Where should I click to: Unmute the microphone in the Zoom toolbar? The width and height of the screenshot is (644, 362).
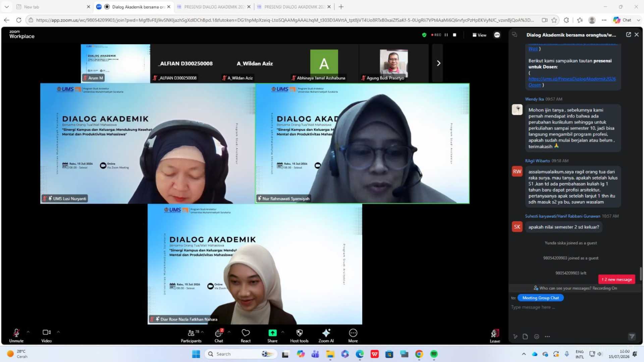(x=16, y=335)
